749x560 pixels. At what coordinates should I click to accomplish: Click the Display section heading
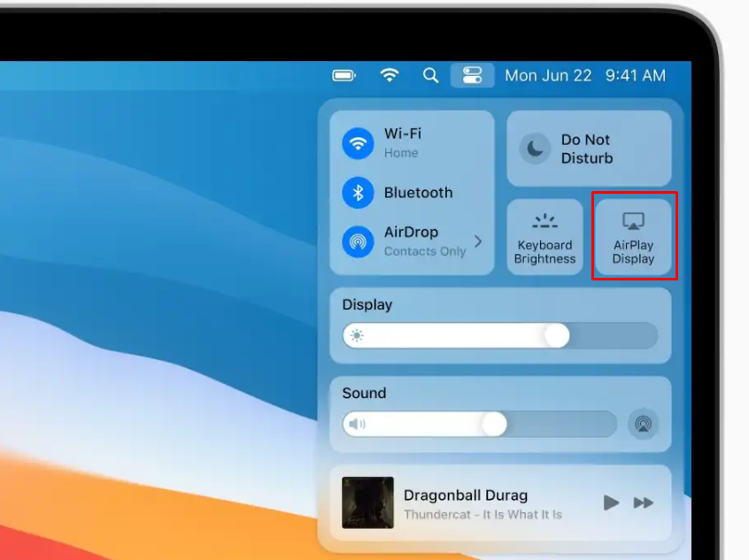click(367, 304)
